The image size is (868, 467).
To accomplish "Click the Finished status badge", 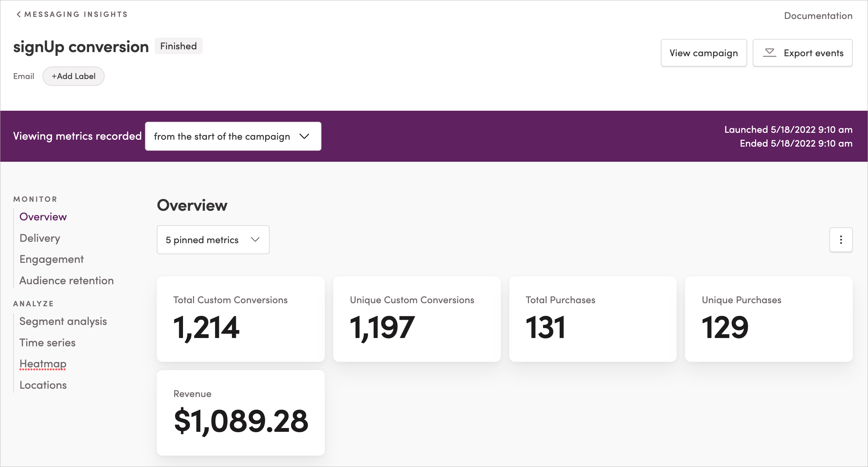I will click(x=178, y=46).
